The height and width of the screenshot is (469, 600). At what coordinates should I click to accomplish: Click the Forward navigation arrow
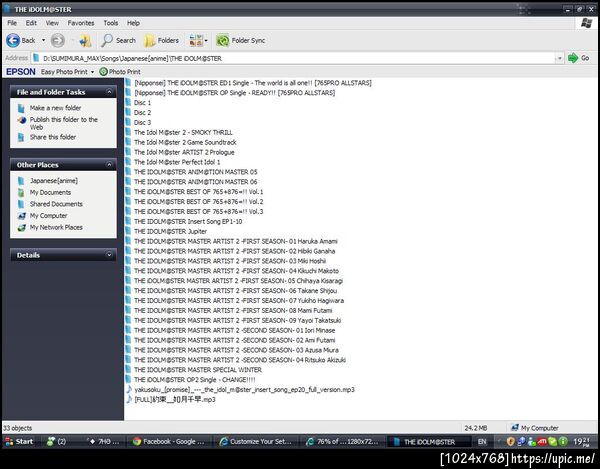(58, 40)
